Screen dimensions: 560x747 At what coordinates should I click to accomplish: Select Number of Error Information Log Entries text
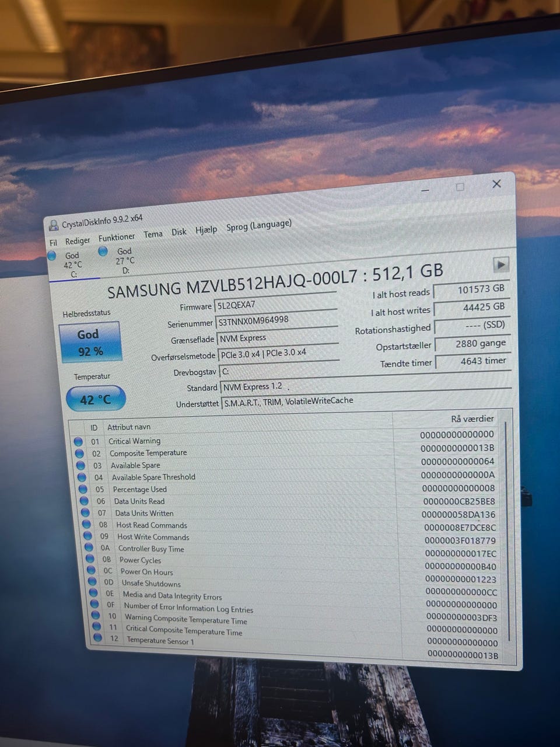click(188, 608)
